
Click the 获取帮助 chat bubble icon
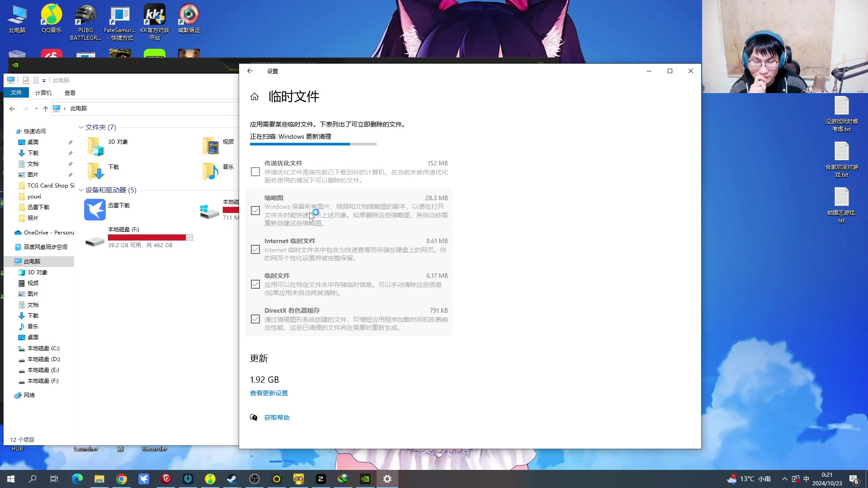coord(254,418)
